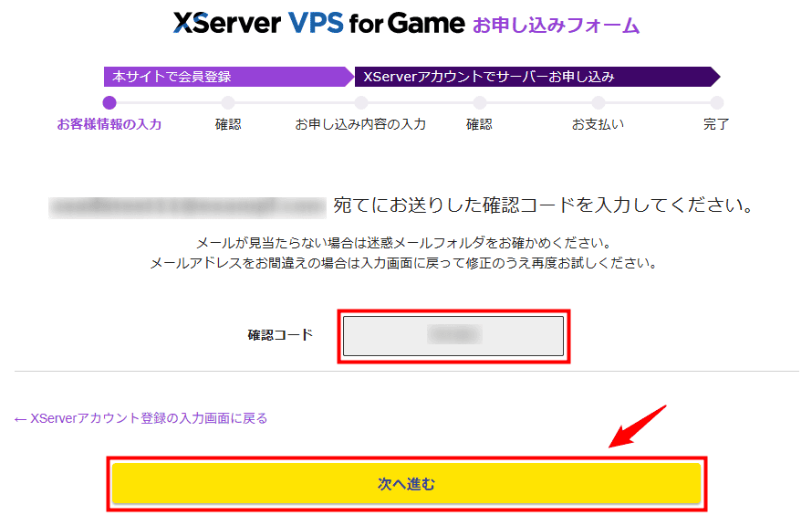Select the お申し込み内容の入力 step label
This screenshot has height=526, width=812.
tap(360, 124)
